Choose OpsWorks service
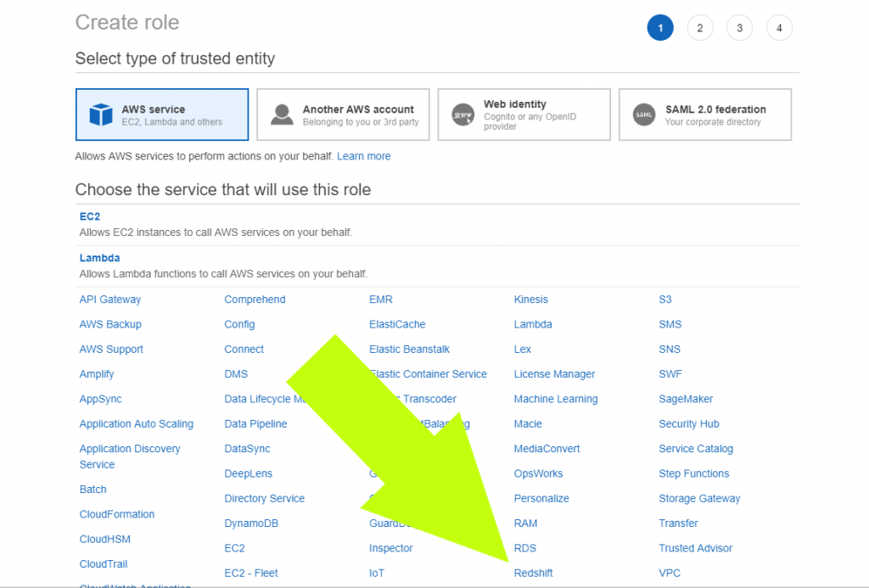869x588 pixels. coord(538,473)
